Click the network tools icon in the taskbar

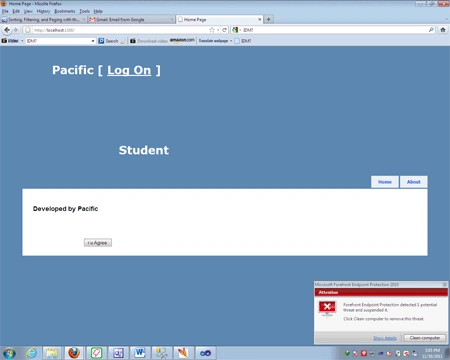pyautogui.click(x=162, y=353)
